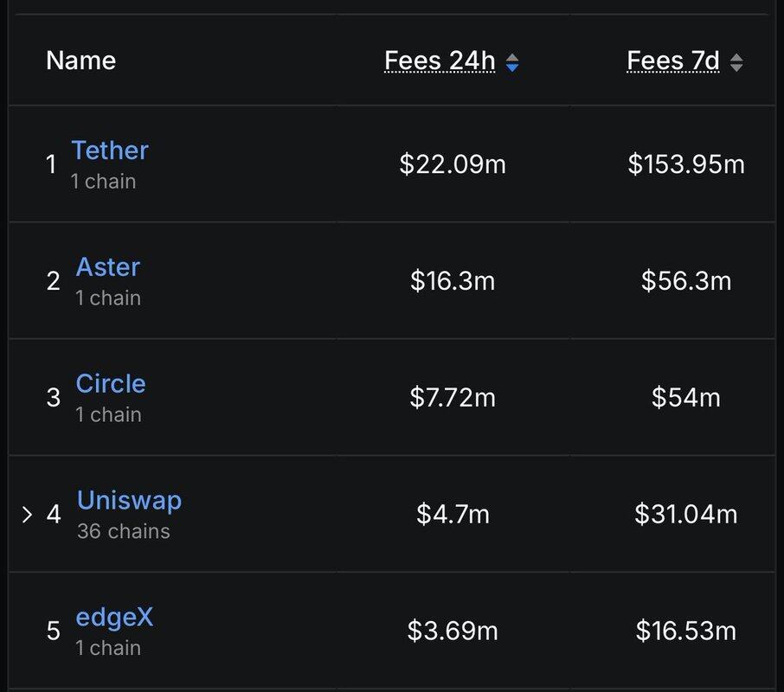Open Tether protocol link
This screenshot has width=784, height=692.
tap(110, 150)
